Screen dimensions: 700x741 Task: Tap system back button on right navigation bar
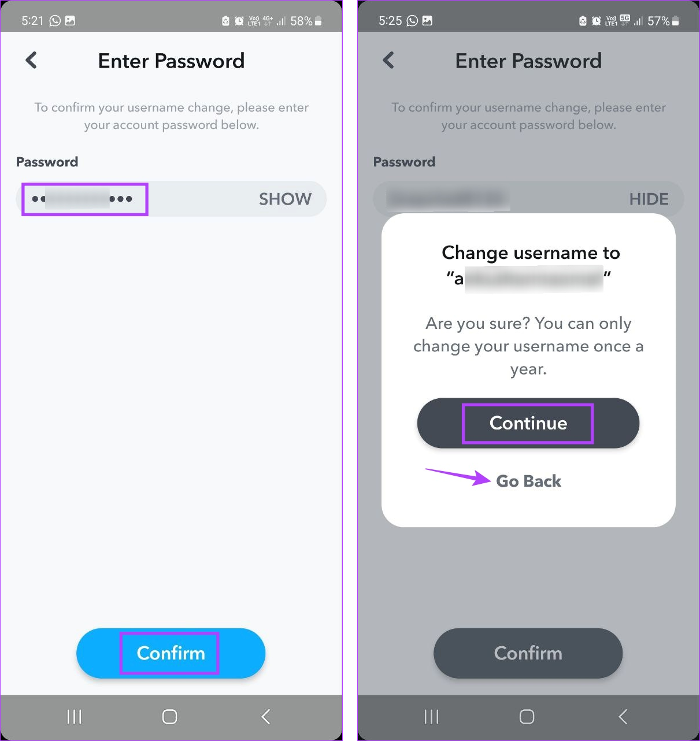click(x=623, y=717)
